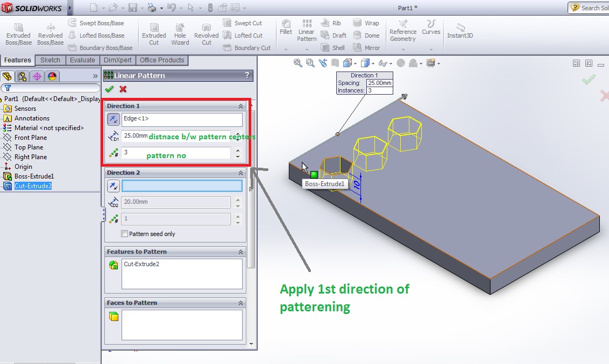The width and height of the screenshot is (609, 364).
Task: Open Reference Geometry in the ribbon
Action: [403, 32]
